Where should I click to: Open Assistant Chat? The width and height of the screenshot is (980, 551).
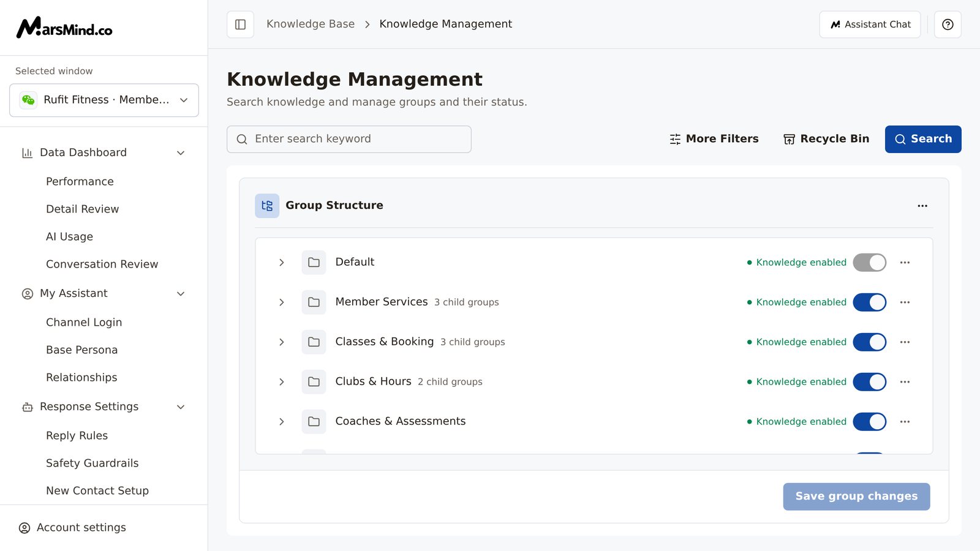click(870, 24)
